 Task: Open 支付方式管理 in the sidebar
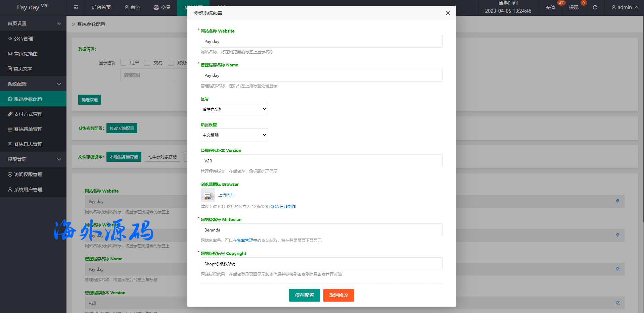point(28,114)
